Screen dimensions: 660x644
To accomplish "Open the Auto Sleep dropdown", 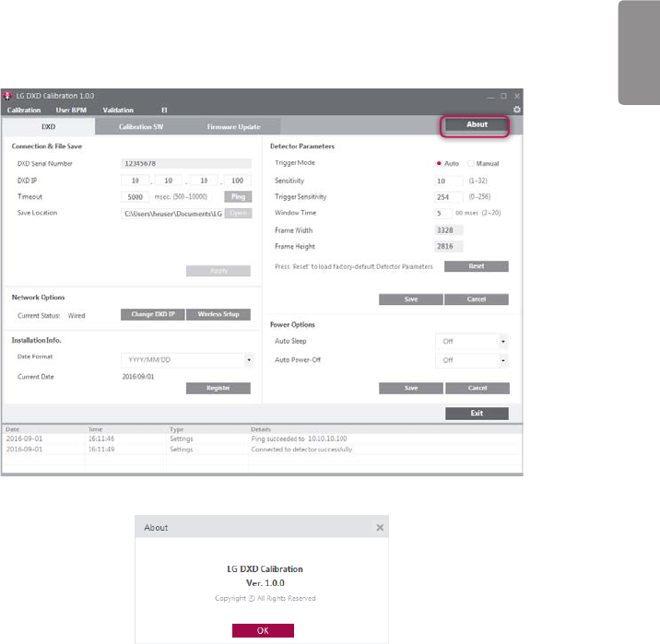I will pyautogui.click(x=503, y=342).
